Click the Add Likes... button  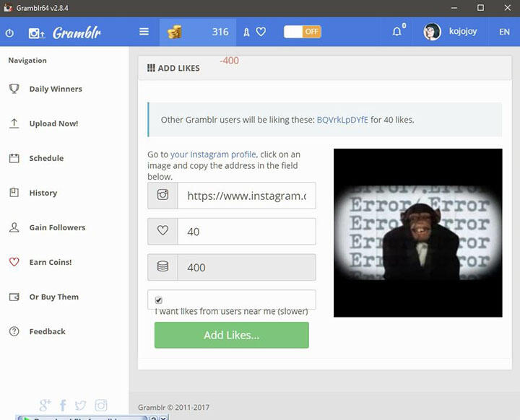tap(232, 335)
